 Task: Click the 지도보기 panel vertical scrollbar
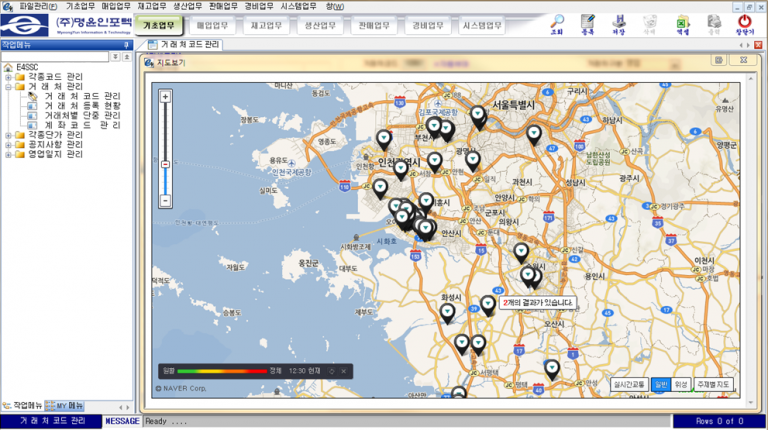pyautogui.click(x=751, y=240)
